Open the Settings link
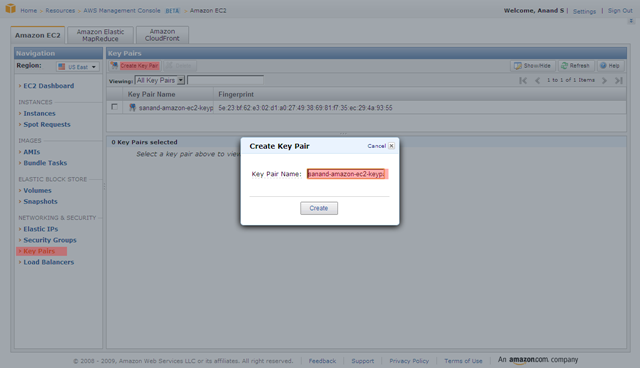This screenshot has width=640, height=368. coord(584,11)
